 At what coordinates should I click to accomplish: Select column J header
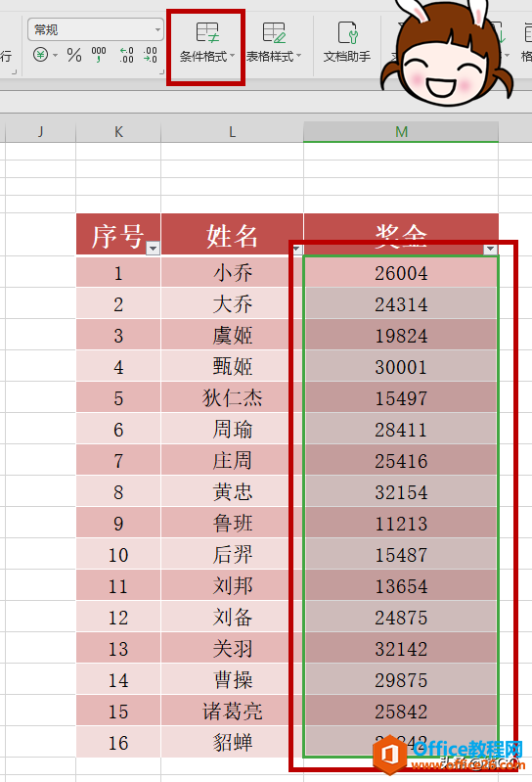tap(40, 132)
